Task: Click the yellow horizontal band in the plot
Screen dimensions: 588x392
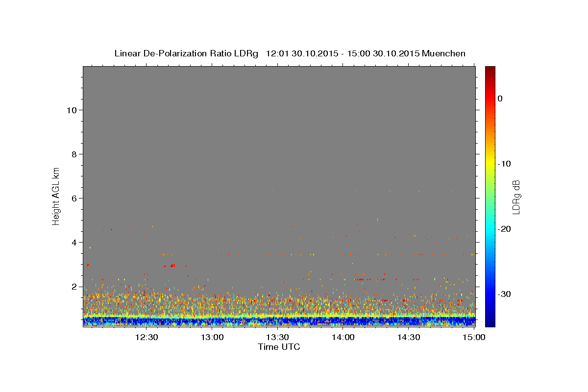Action: click(x=279, y=316)
